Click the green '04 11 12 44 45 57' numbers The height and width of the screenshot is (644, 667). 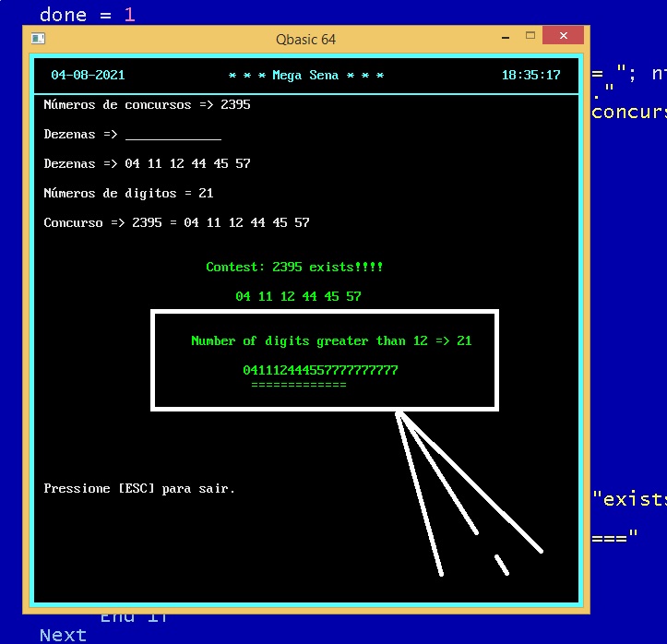(298, 297)
